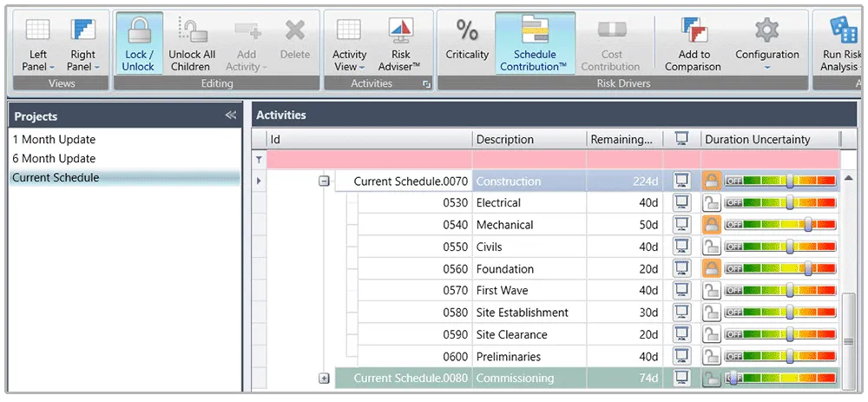Image resolution: width=868 pixels, height=402 pixels.
Task: Click the monitor icon for Mechanical row
Action: pyautogui.click(x=682, y=225)
